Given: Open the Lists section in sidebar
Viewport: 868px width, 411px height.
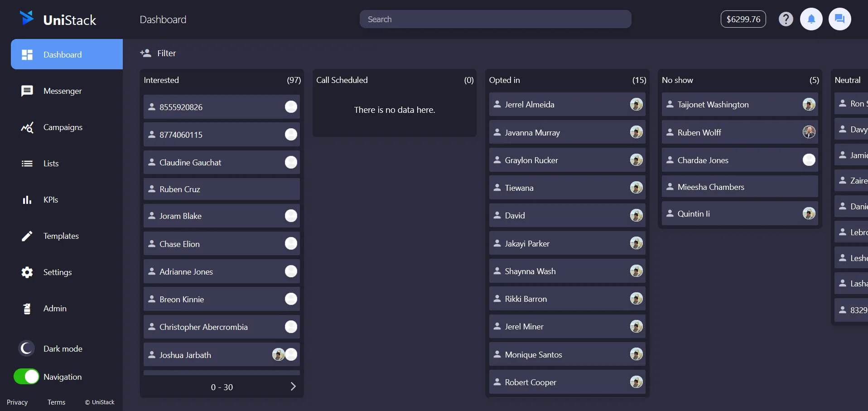Looking at the screenshot, I should [x=51, y=163].
